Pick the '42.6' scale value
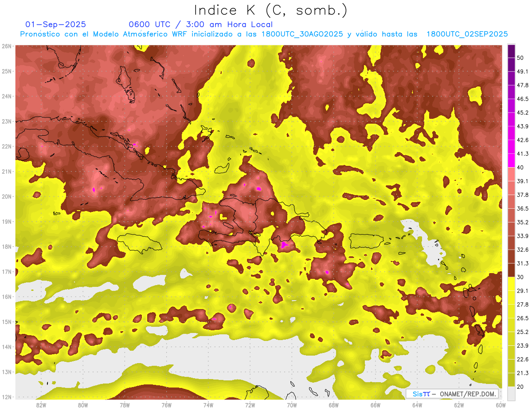532x411 pixels. point(523,140)
